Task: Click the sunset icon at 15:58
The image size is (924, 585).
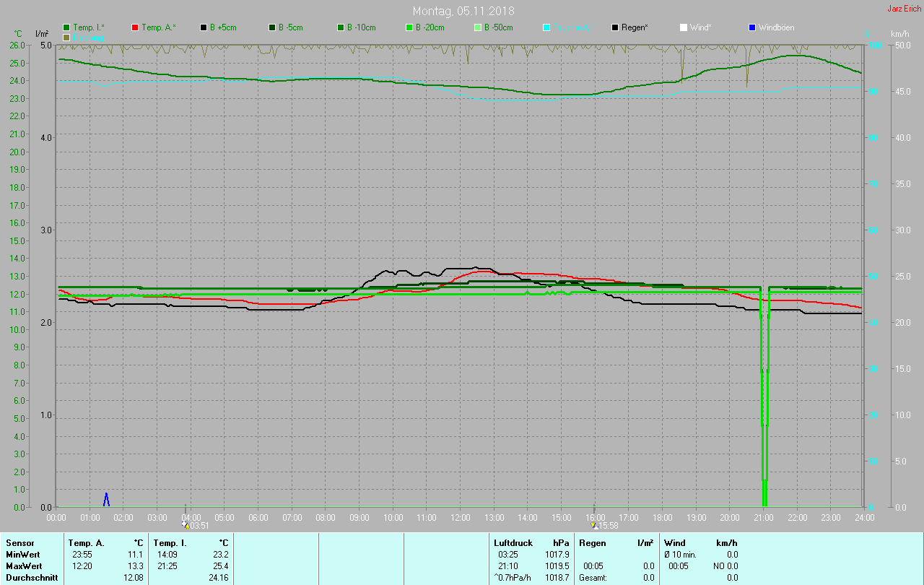Action: coord(594,526)
